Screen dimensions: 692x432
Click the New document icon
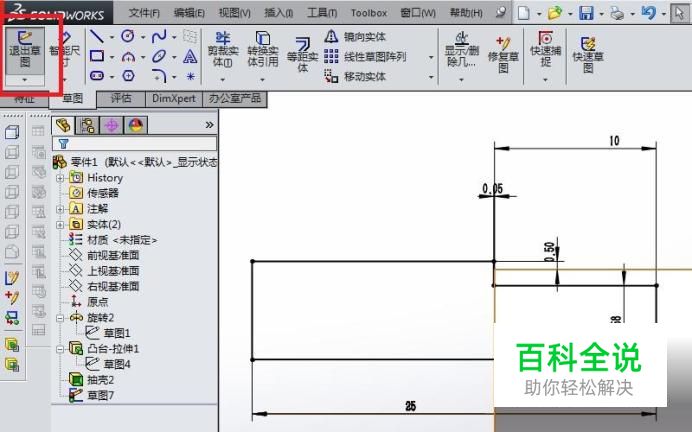524,13
